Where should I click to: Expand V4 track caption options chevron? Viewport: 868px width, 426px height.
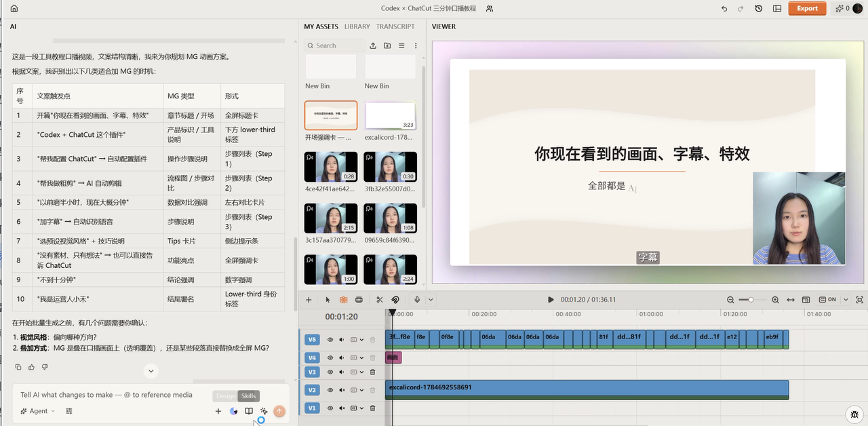[x=361, y=357]
